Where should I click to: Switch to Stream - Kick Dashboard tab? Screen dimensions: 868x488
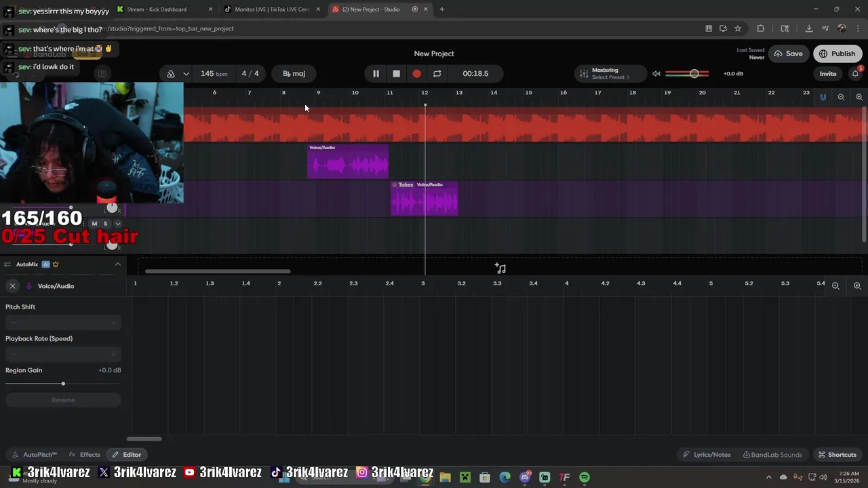click(164, 9)
